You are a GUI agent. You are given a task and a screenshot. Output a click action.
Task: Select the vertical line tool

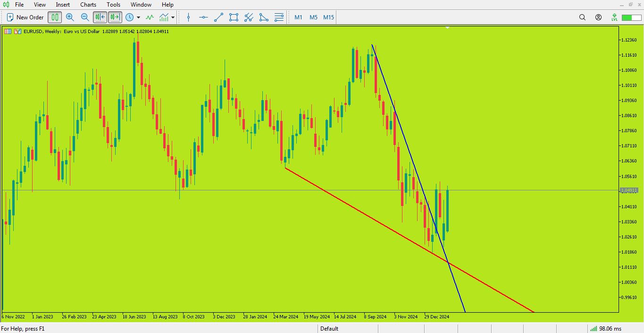tap(189, 17)
